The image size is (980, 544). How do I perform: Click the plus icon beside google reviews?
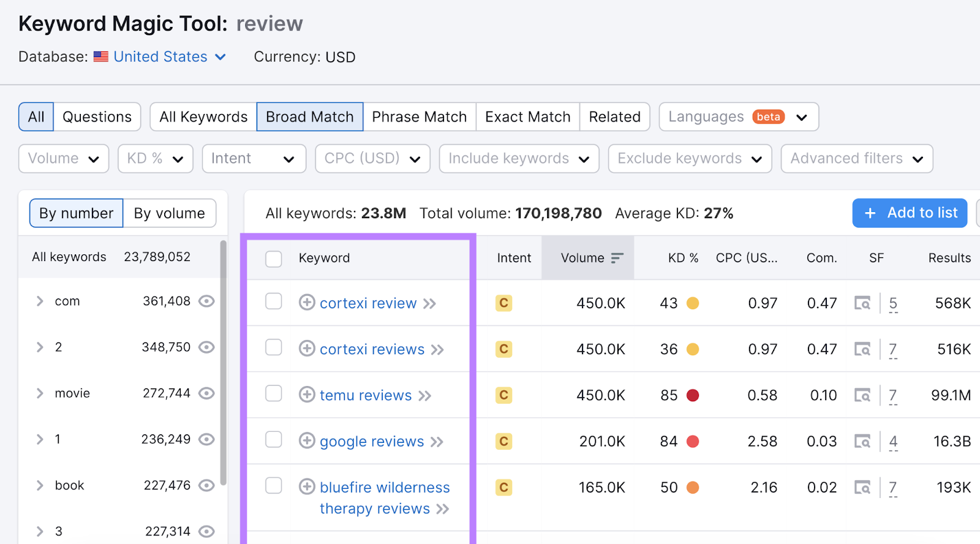click(x=307, y=441)
